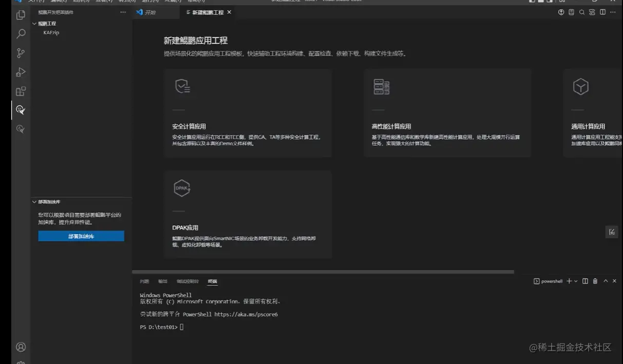Switch to the 问题 panel tab
Viewport: 623px width, 364px height.
(144, 281)
